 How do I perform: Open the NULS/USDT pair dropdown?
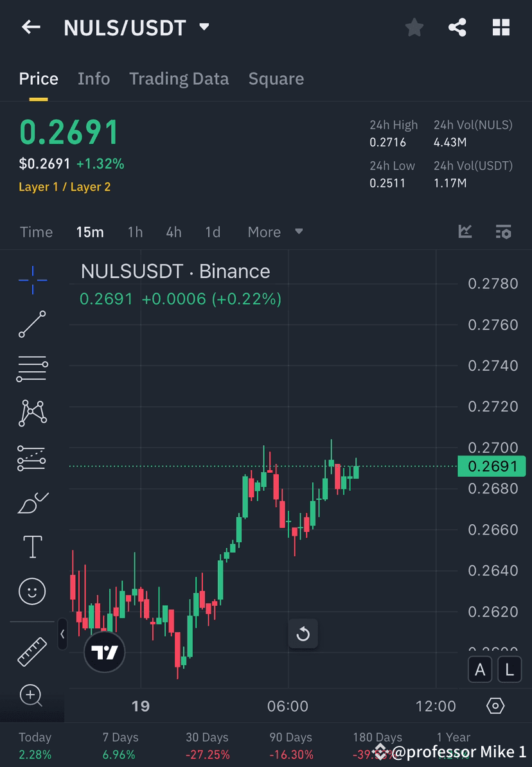[204, 28]
